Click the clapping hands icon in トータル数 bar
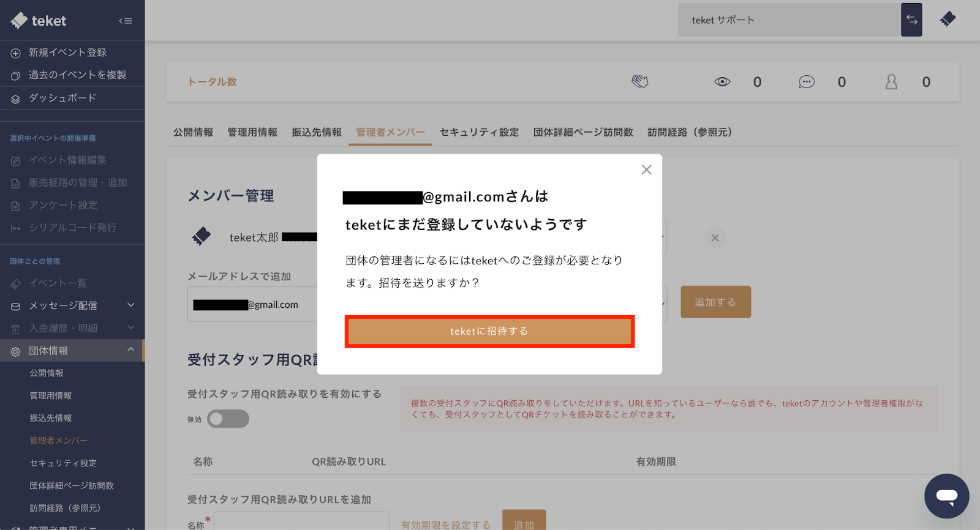980x530 pixels. [640, 81]
